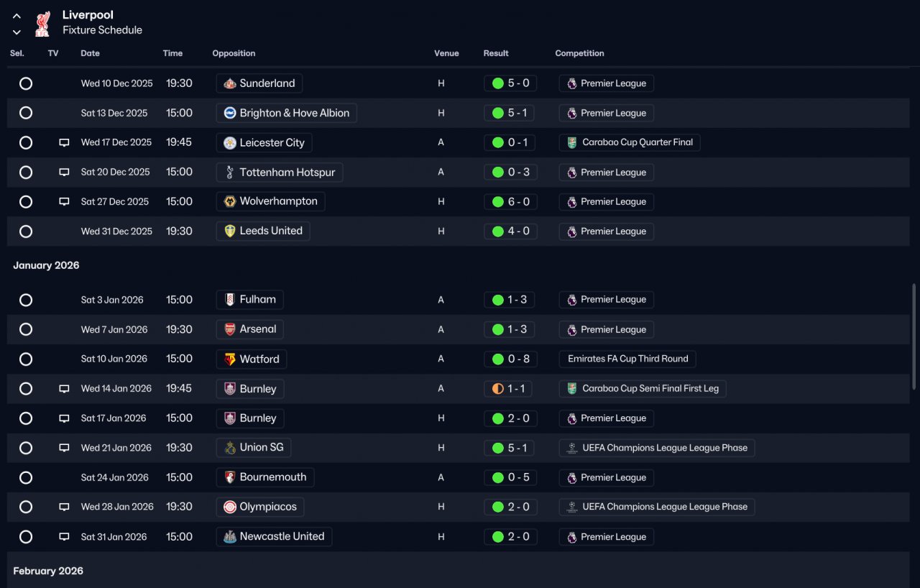The width and height of the screenshot is (920, 588).
Task: Click TV broadcast icon on Union SG row
Action: [64, 448]
